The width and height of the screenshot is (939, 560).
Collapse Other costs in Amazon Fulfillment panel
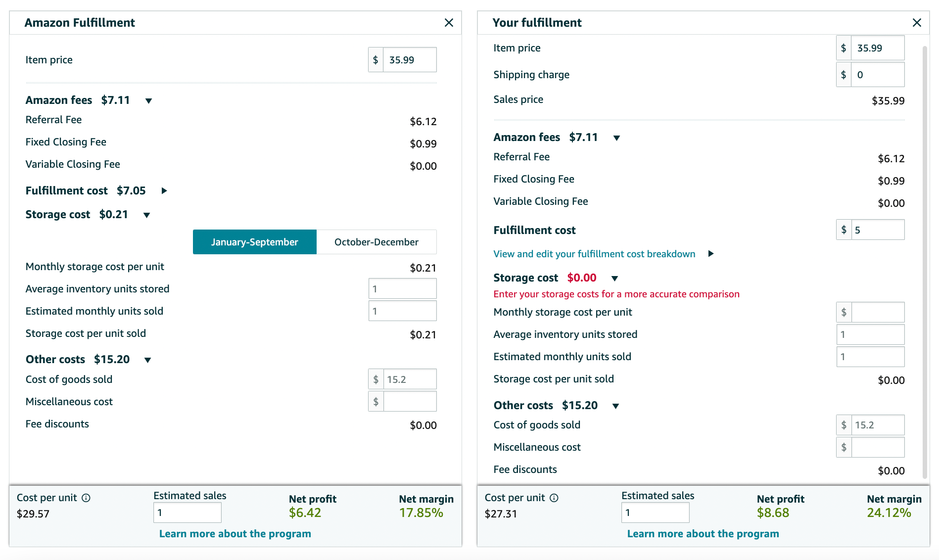pyautogui.click(x=147, y=360)
